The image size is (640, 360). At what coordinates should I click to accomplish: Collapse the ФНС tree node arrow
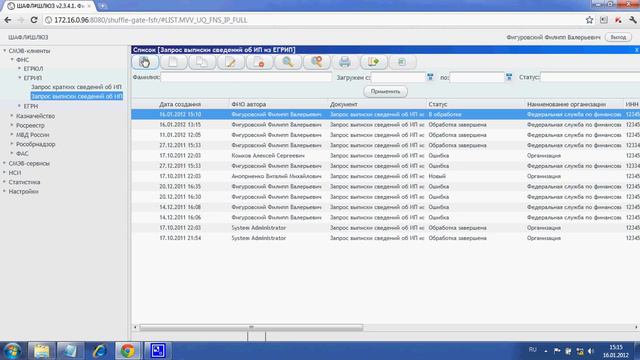pos(12,60)
